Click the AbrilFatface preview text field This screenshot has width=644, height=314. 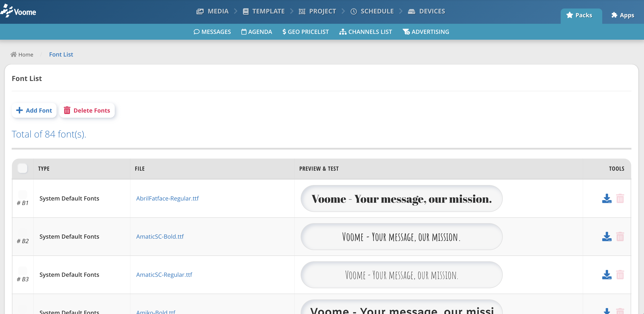coord(401,198)
